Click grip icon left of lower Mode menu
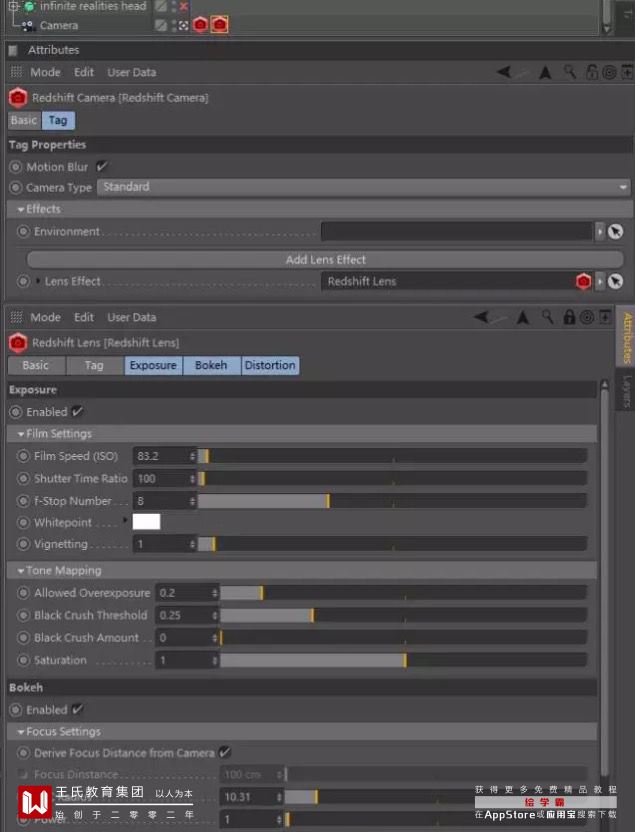This screenshot has height=832, width=635. pos(16,317)
